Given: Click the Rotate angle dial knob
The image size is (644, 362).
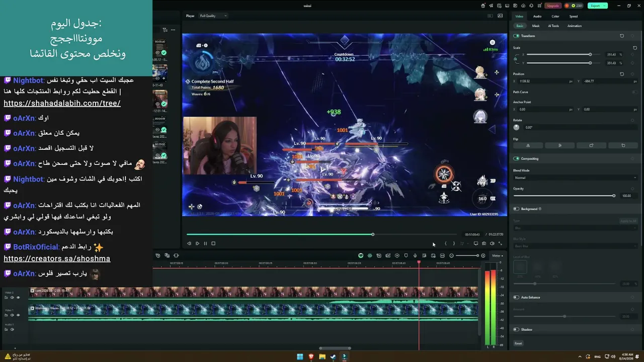Looking at the screenshot, I should tap(516, 127).
